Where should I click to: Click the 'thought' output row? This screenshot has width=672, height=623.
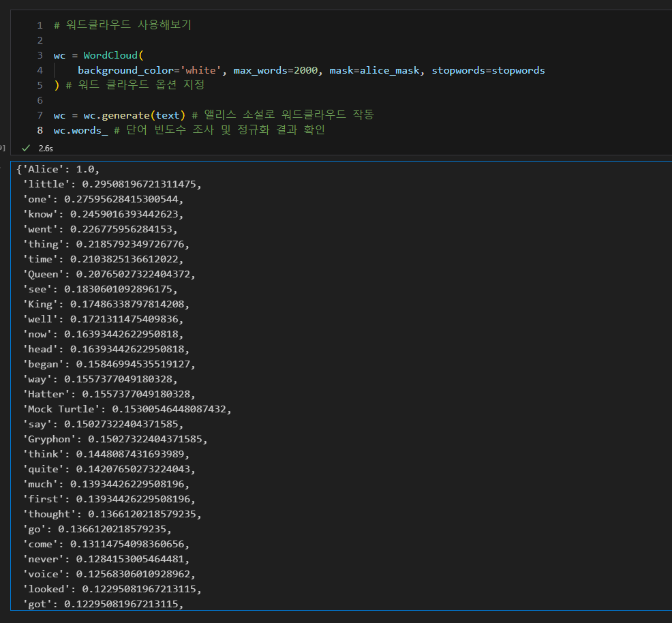point(112,514)
